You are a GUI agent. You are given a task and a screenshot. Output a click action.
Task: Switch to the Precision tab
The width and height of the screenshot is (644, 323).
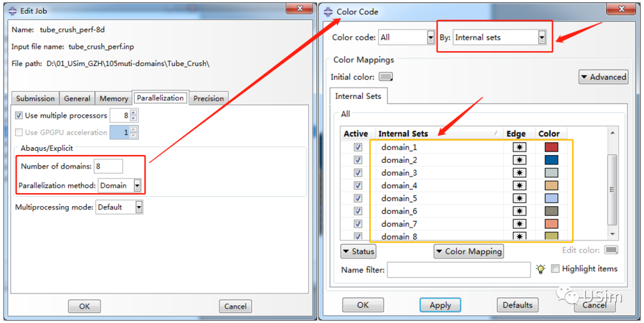[x=209, y=98]
